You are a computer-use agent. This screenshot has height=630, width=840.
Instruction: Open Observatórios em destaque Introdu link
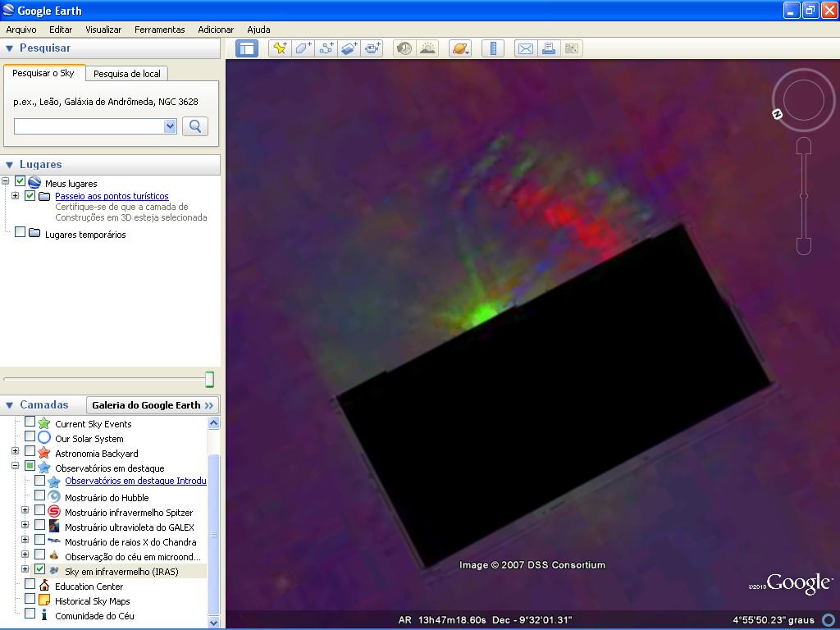click(x=135, y=481)
